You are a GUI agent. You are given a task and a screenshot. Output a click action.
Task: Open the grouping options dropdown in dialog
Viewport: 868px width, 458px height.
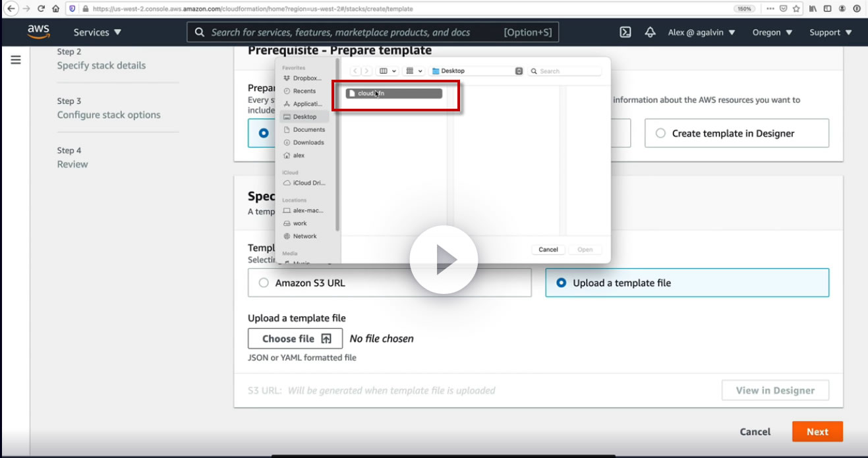(x=413, y=71)
